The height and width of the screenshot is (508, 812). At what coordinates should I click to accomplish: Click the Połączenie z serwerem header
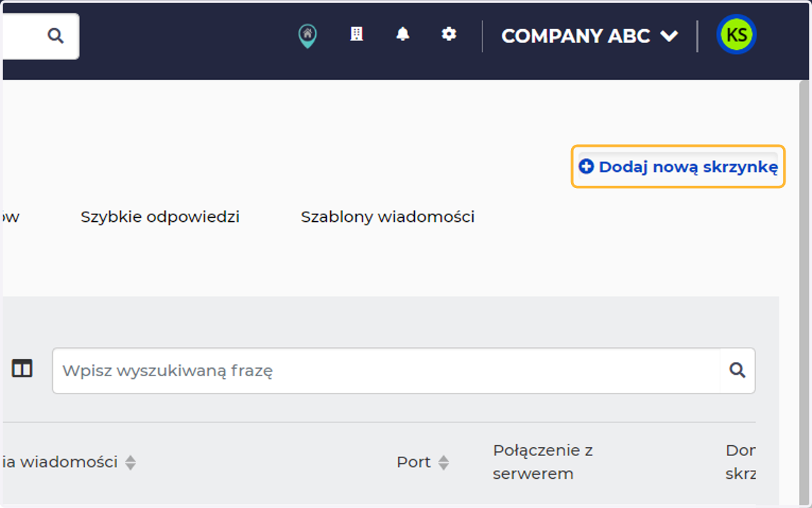coord(543,462)
